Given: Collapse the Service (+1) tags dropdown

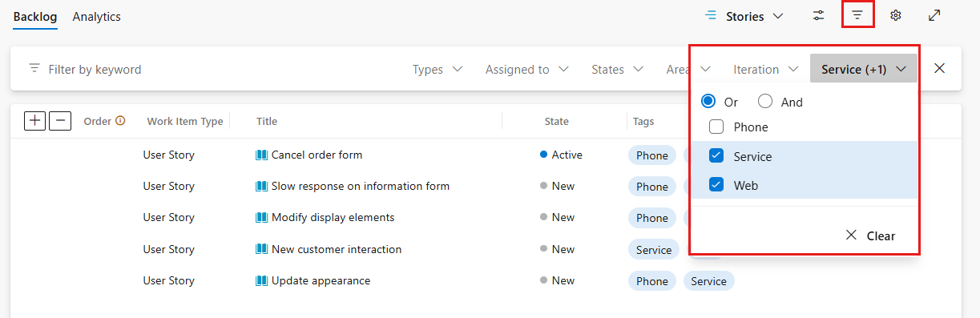Looking at the screenshot, I should 864,70.
